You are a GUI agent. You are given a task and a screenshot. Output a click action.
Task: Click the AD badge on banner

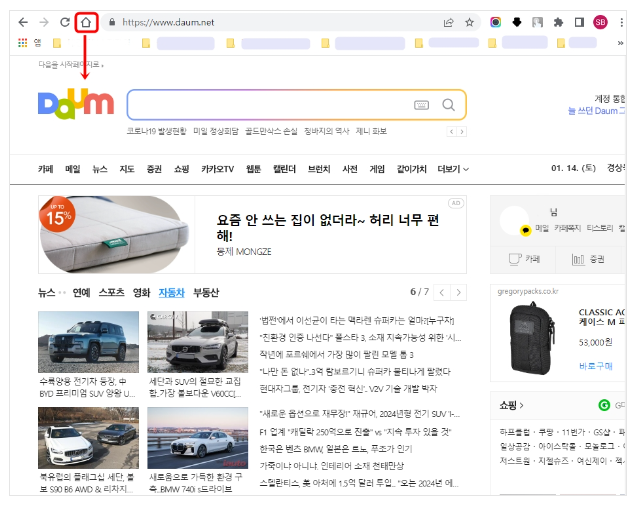[456, 203]
